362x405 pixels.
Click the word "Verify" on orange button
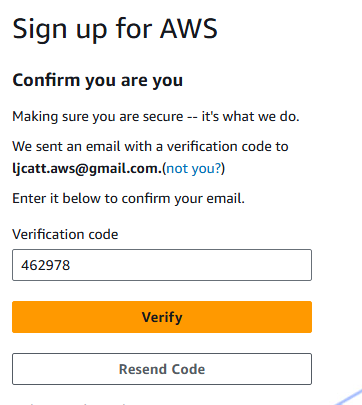point(162,317)
